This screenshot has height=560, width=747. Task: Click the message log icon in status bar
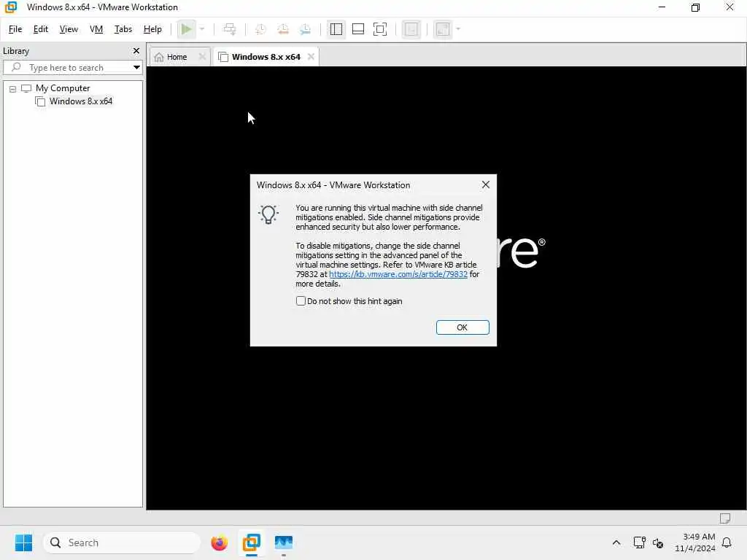725,518
